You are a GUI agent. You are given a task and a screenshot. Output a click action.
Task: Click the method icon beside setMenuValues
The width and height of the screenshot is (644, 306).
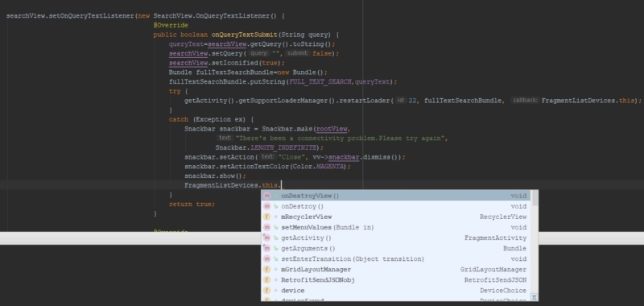click(267, 227)
